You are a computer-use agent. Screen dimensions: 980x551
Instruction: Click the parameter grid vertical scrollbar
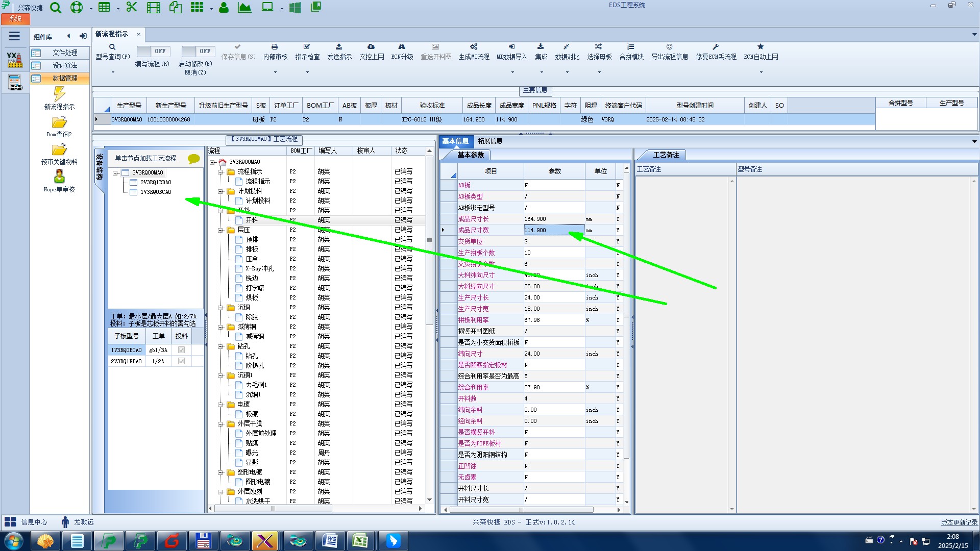tap(626, 316)
